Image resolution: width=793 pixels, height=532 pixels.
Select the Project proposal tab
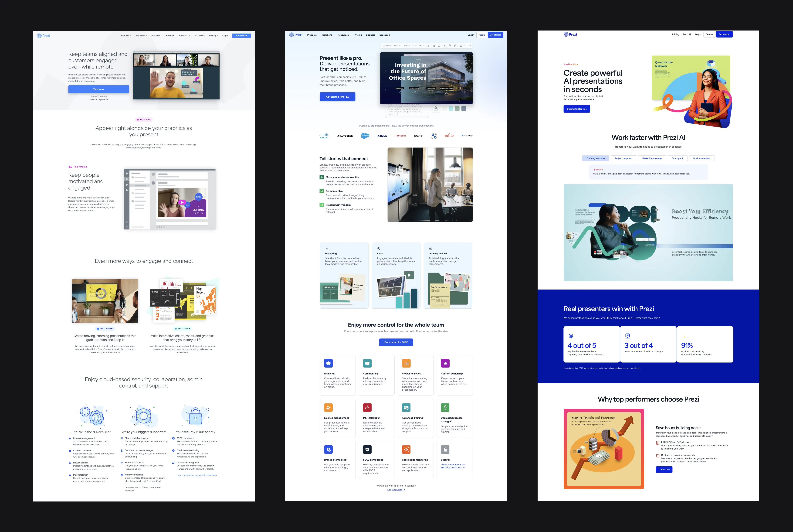[x=623, y=158]
